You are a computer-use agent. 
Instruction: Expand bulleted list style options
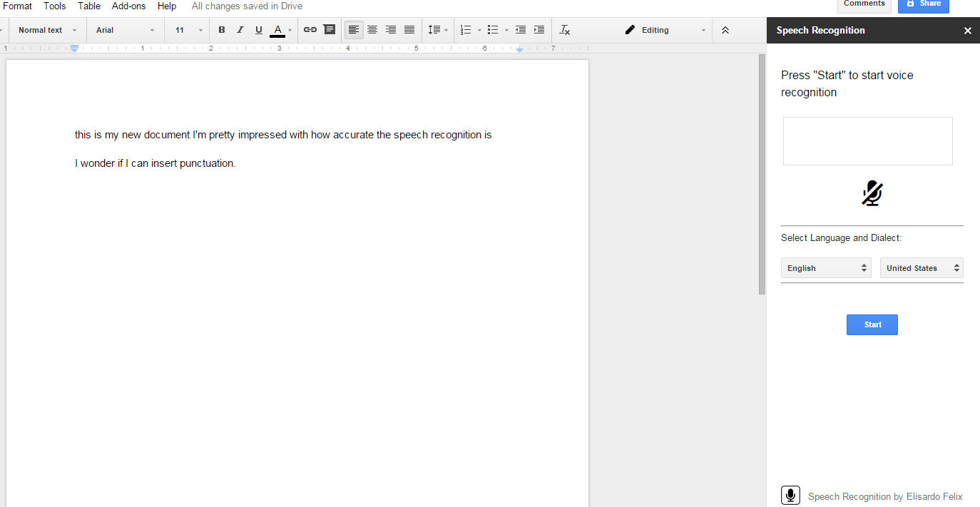(506, 30)
